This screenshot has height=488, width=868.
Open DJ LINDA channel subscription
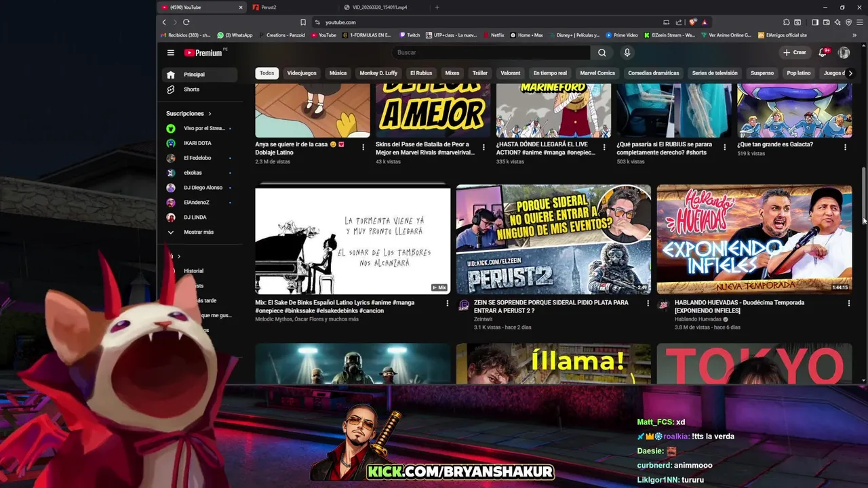click(x=199, y=218)
